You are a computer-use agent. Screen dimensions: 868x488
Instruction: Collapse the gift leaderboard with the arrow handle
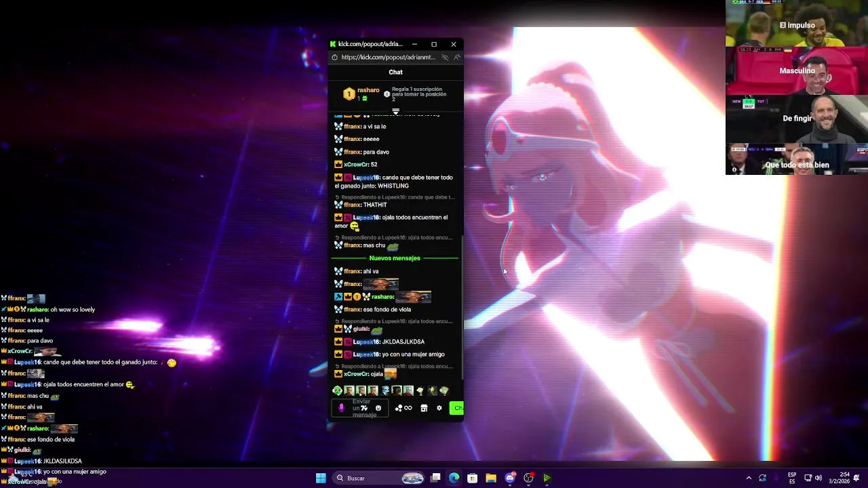pyautogui.click(x=395, y=111)
